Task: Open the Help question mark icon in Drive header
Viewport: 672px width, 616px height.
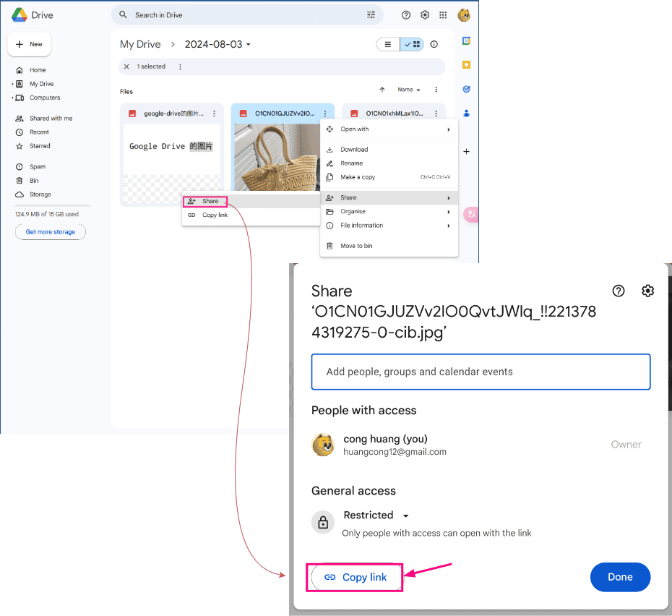Action: (x=406, y=14)
